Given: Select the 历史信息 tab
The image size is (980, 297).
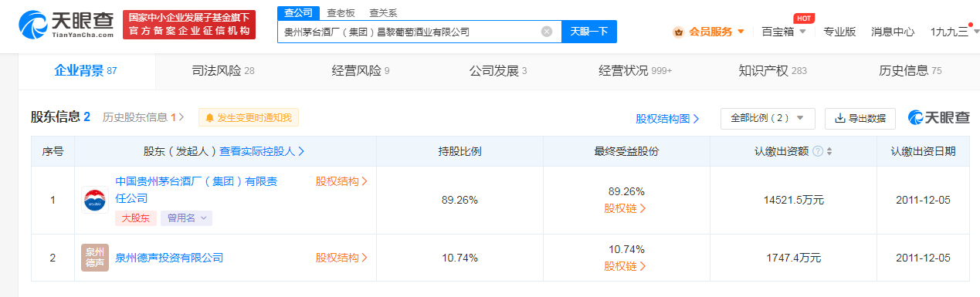Looking at the screenshot, I should 910,71.
